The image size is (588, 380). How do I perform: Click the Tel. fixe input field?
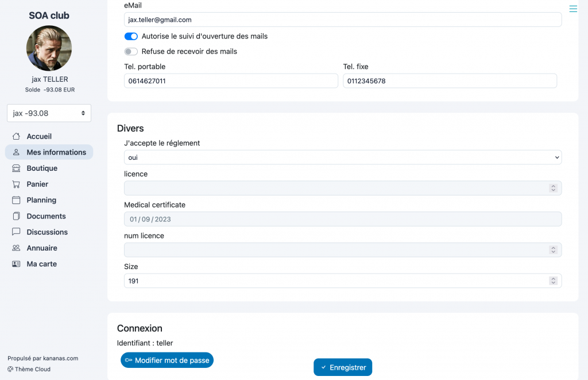[450, 80]
